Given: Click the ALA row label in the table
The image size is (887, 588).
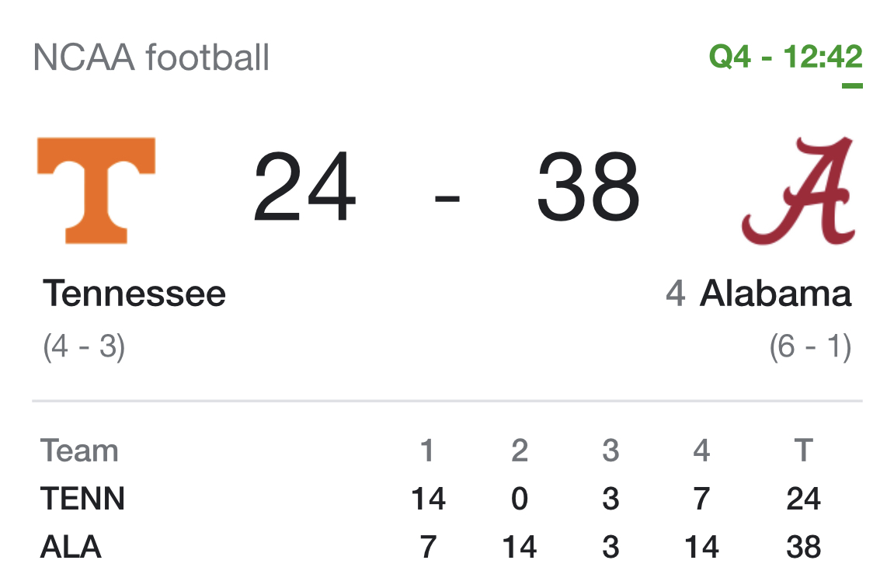Looking at the screenshot, I should click(x=71, y=547).
